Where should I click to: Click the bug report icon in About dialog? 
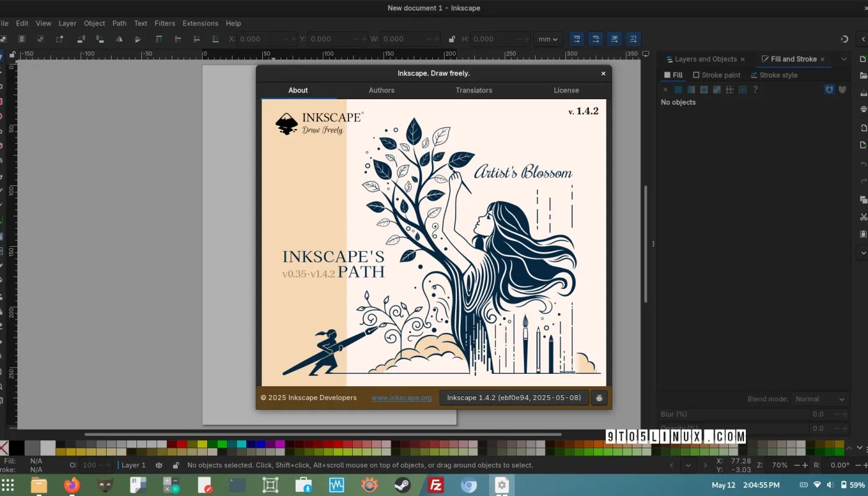tap(599, 397)
